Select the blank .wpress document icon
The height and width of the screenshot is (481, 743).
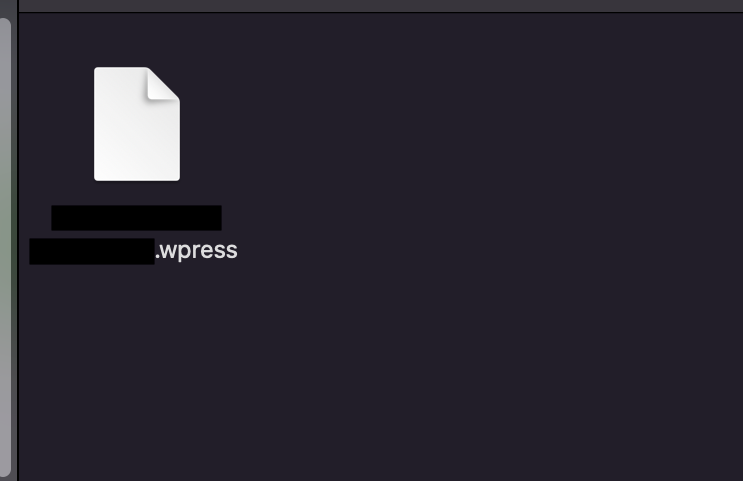pyautogui.click(x=136, y=124)
